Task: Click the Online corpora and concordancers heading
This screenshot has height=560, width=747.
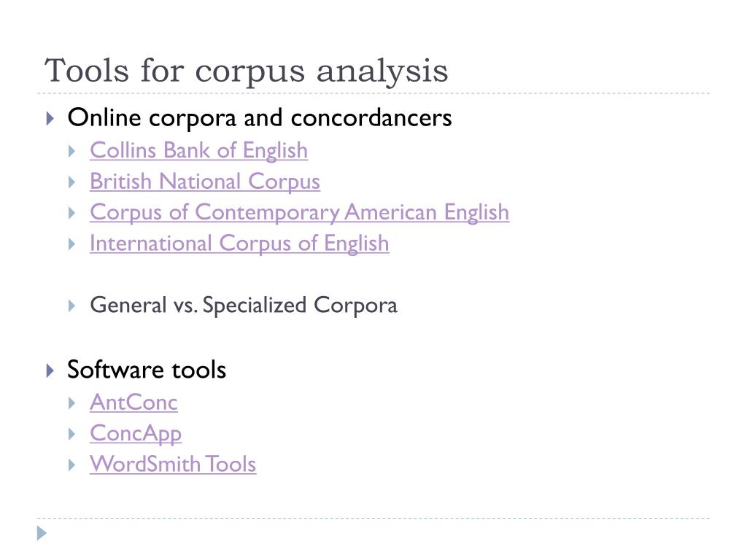Action: pyautogui.click(x=259, y=117)
